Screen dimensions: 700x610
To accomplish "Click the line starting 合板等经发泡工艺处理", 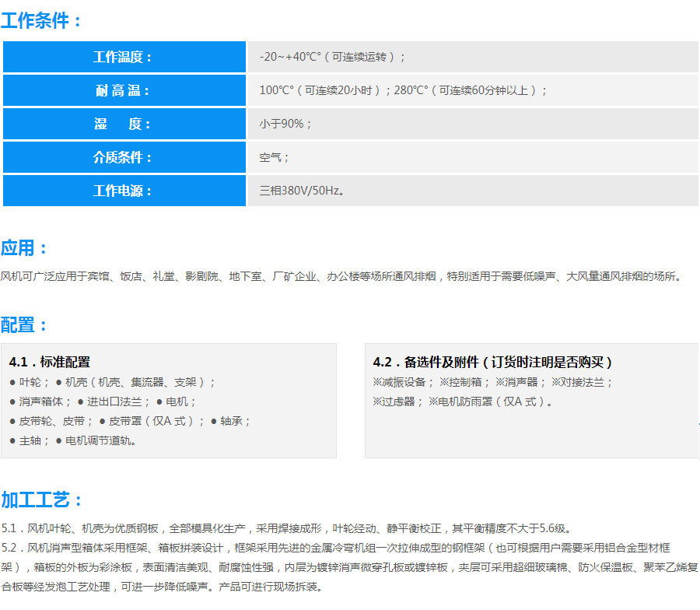I will (x=162, y=587).
